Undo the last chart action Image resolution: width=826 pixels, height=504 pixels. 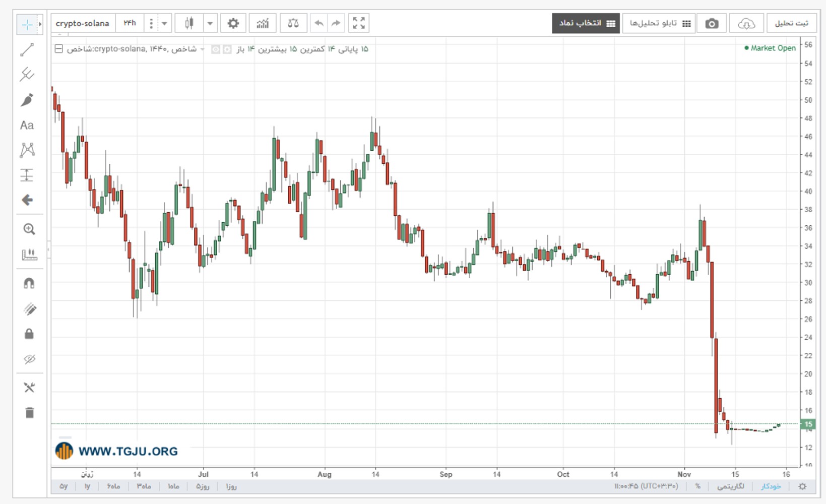319,23
